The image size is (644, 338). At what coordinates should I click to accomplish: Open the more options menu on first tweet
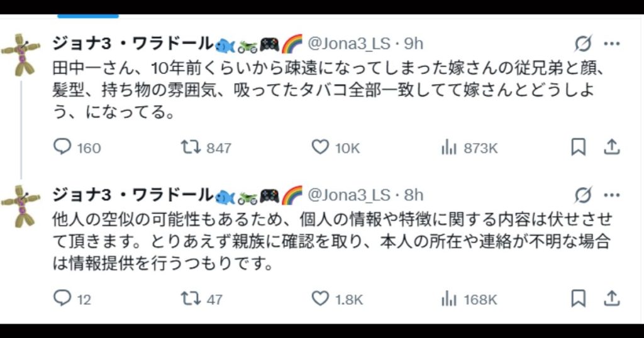coord(612,44)
